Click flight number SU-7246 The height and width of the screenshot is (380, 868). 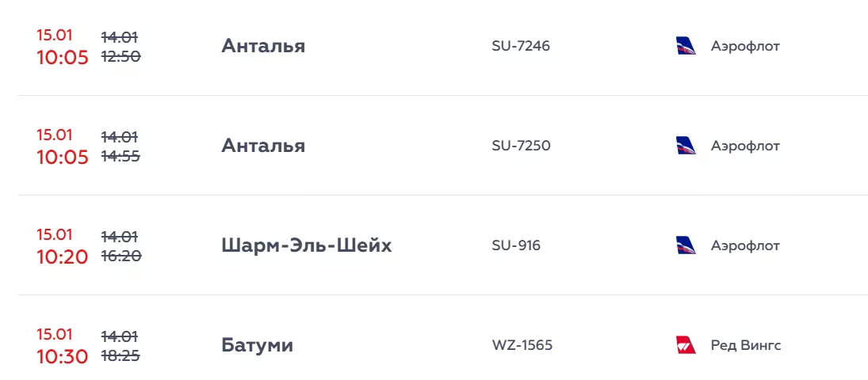pyautogui.click(x=521, y=46)
